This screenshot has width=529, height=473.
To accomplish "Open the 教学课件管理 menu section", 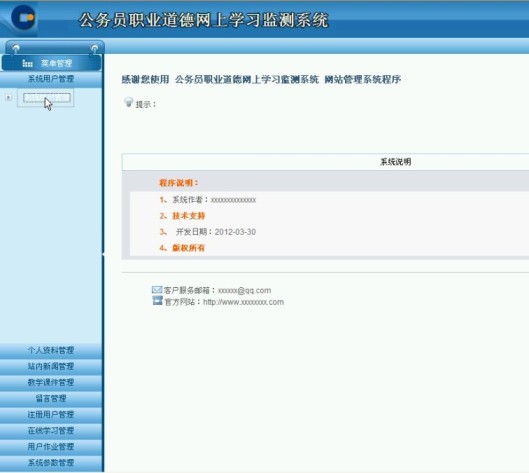I will (51, 383).
